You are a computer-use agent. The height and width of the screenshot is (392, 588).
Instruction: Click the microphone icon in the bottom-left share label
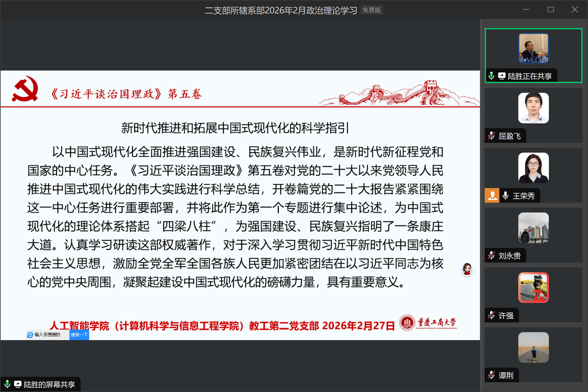[x=7, y=384]
